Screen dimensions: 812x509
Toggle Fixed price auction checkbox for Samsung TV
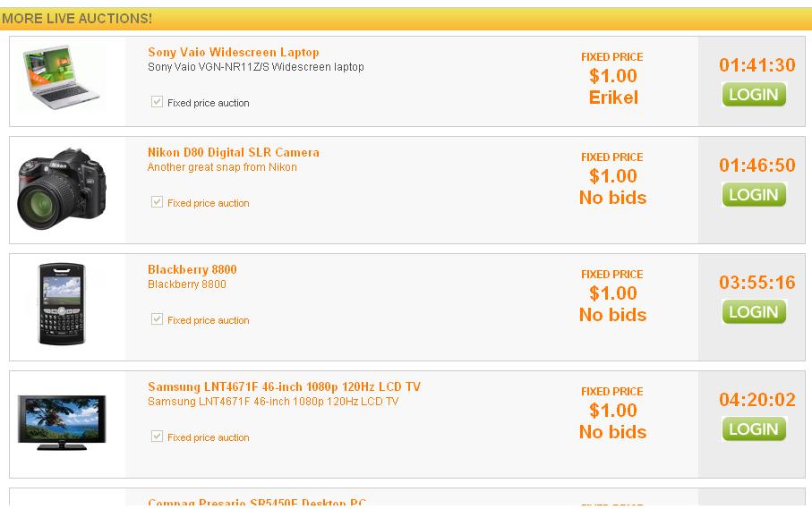(x=157, y=437)
